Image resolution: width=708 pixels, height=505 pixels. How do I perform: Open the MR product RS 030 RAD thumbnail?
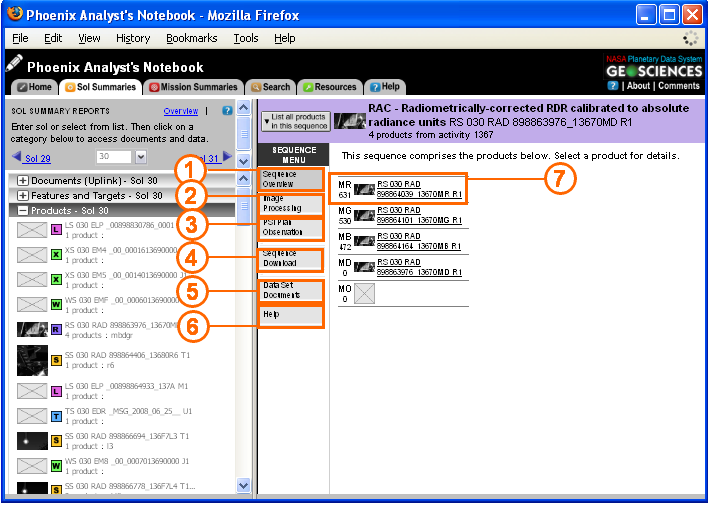pyautogui.click(x=364, y=189)
